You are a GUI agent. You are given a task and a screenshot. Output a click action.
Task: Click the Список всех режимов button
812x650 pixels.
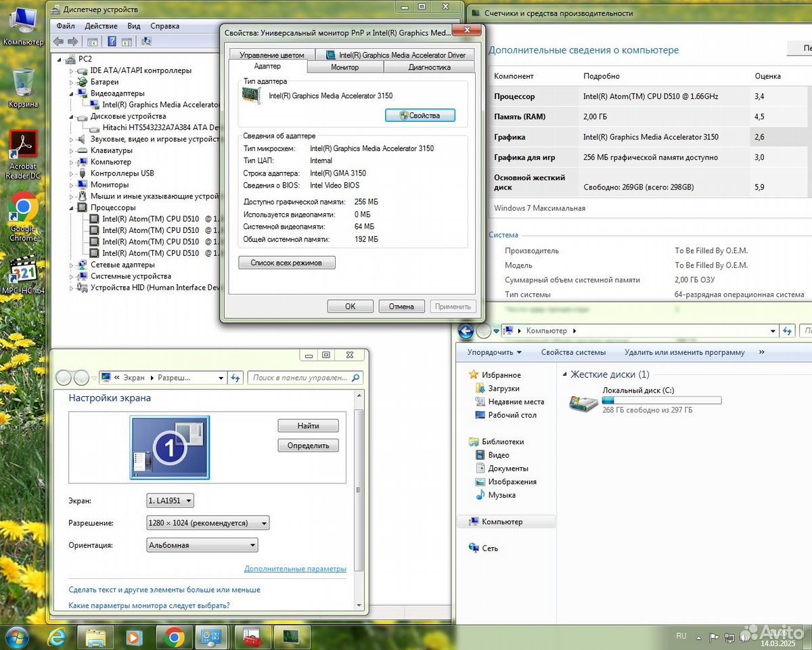click(286, 263)
